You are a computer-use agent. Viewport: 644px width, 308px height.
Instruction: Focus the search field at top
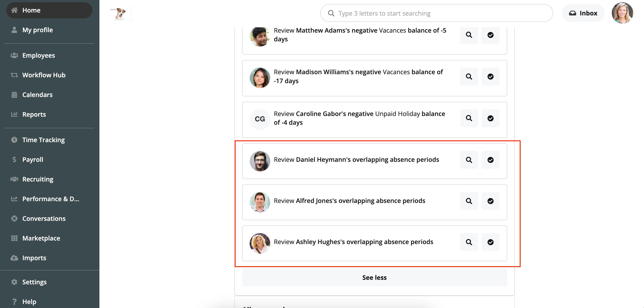click(x=436, y=13)
